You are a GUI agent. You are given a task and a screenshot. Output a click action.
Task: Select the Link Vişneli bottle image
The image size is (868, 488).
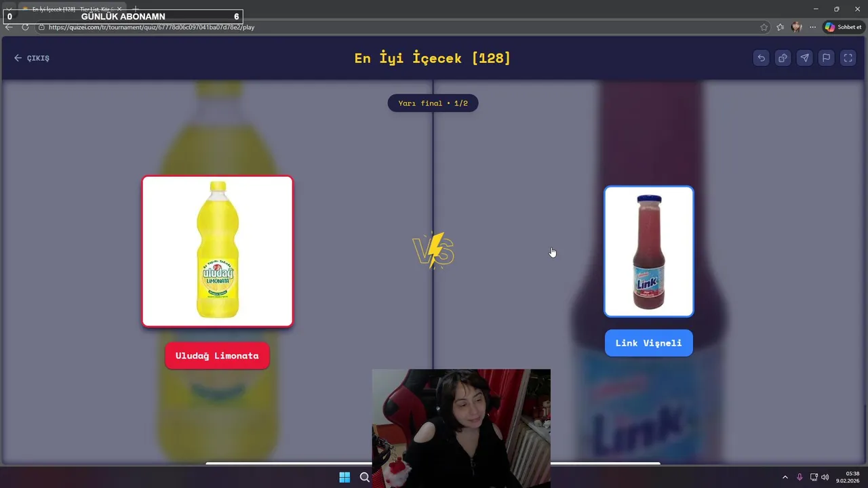649,251
